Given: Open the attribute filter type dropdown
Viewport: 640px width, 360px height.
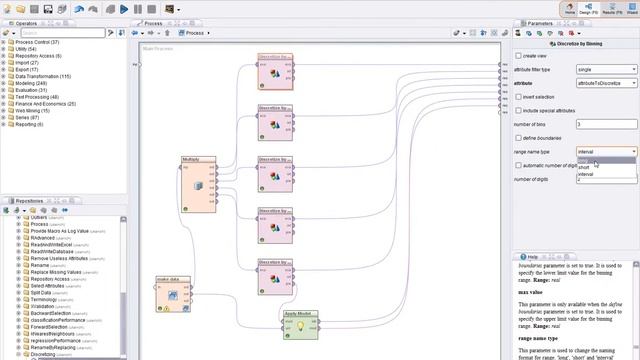Looking at the screenshot, I should [607, 69].
